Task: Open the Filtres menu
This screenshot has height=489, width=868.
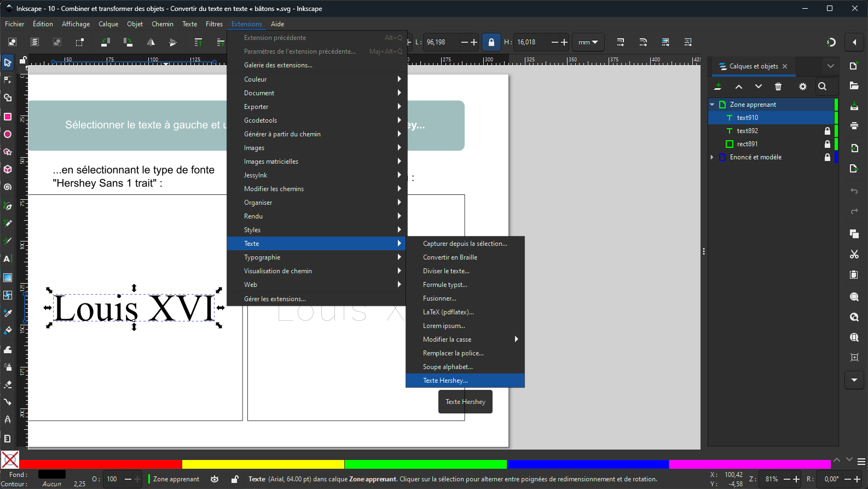Action: (x=214, y=24)
